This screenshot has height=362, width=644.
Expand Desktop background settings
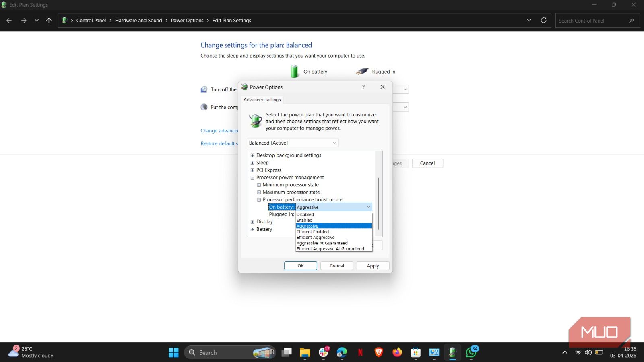pyautogui.click(x=252, y=155)
